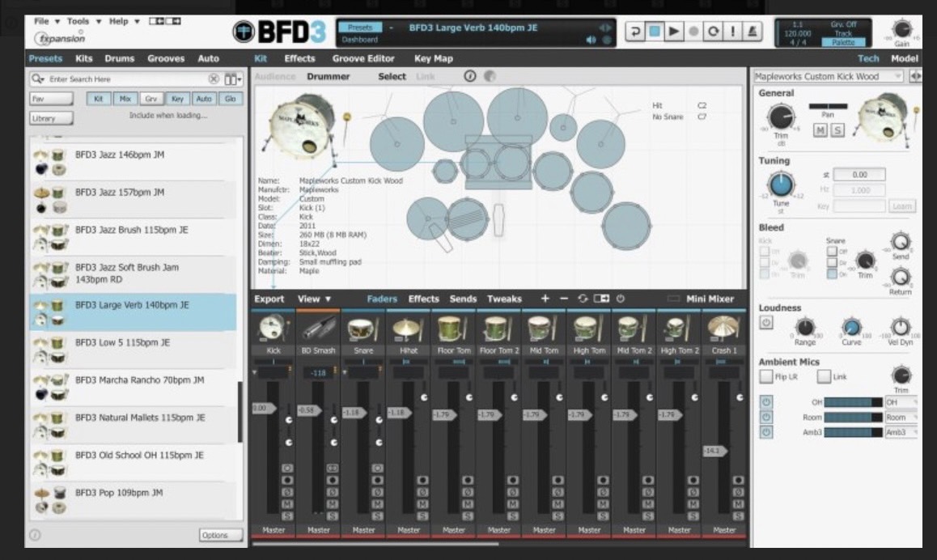
Task: Switch to the Kits browser tab
Action: tap(83, 58)
